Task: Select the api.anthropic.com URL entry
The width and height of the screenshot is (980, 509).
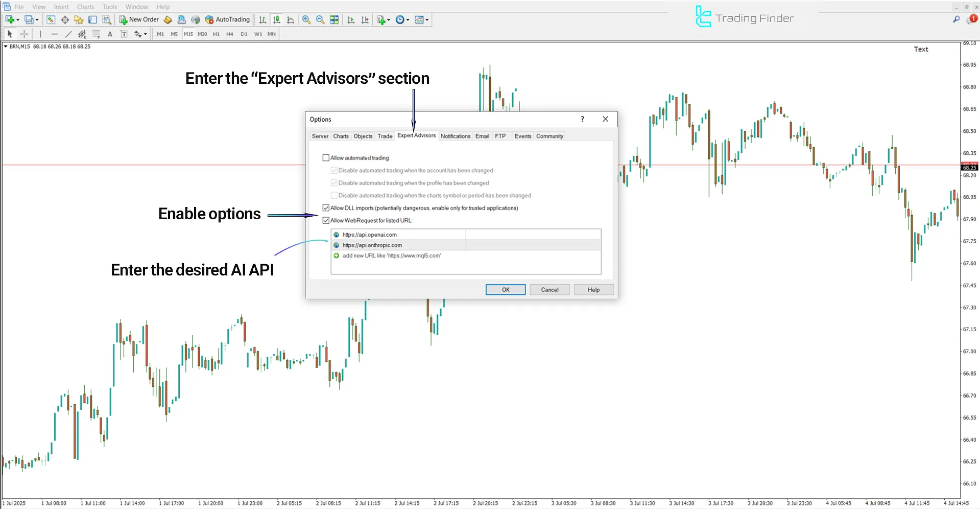Action: [372, 245]
